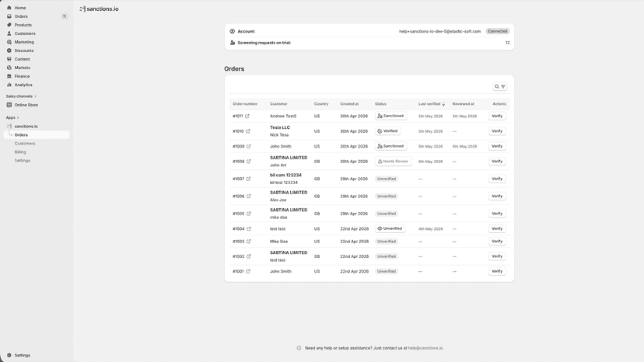Click the search and filter icon button
Image resolution: width=644 pixels, height=362 pixels.
coord(500,86)
